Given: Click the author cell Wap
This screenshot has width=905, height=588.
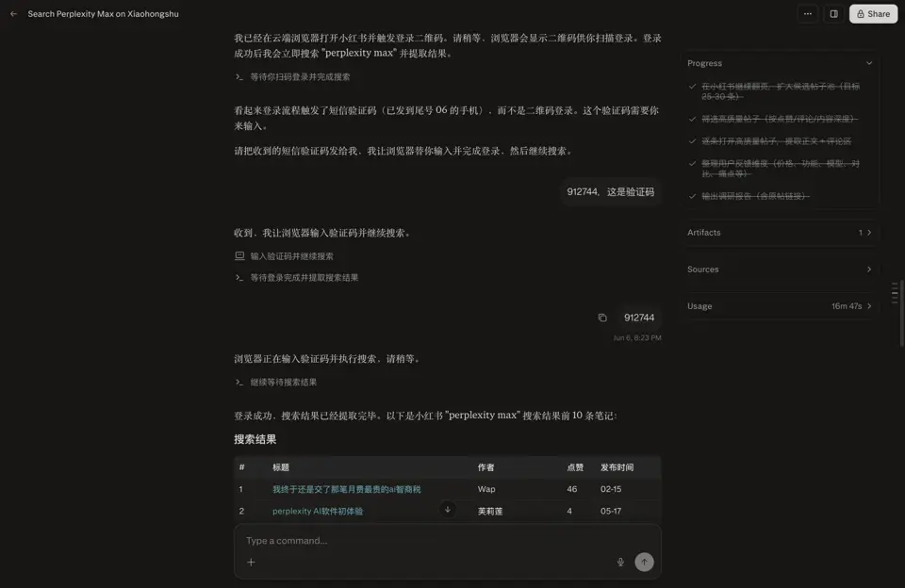Looking at the screenshot, I should (x=486, y=489).
